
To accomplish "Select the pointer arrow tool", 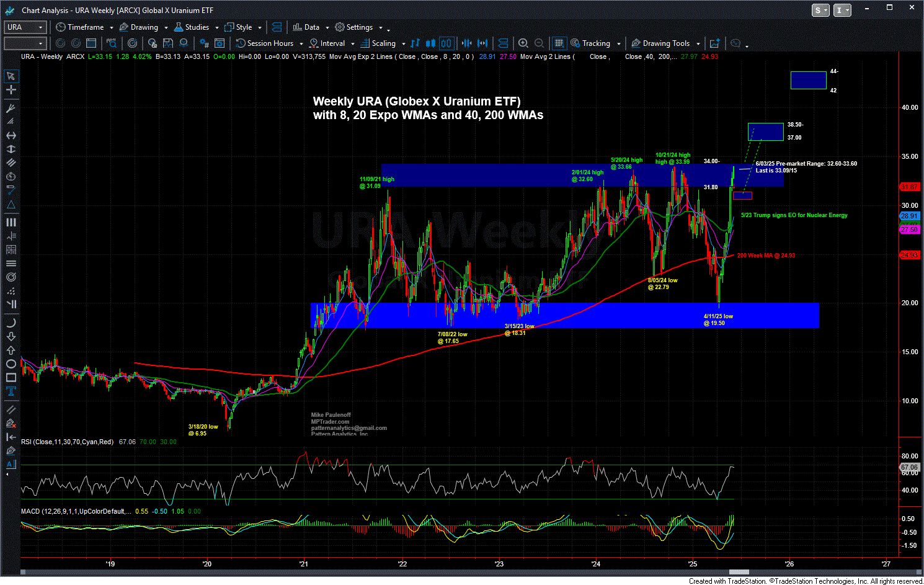I will tap(11, 76).
